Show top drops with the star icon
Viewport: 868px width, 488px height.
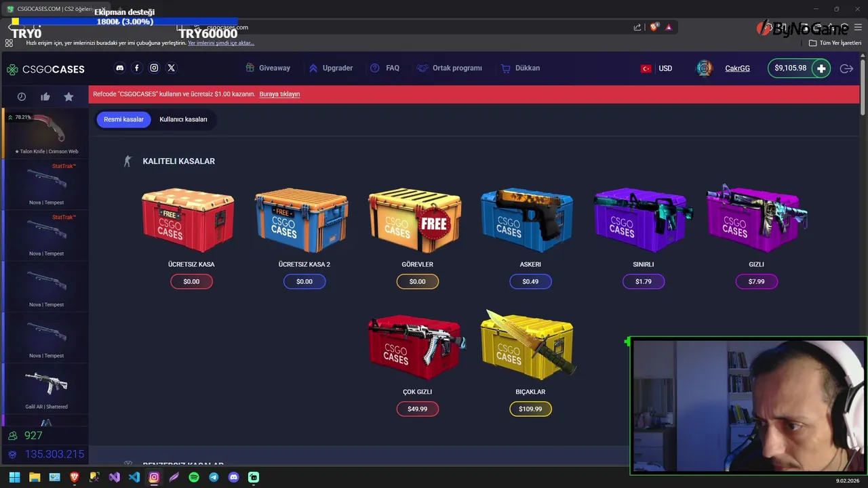coord(68,97)
